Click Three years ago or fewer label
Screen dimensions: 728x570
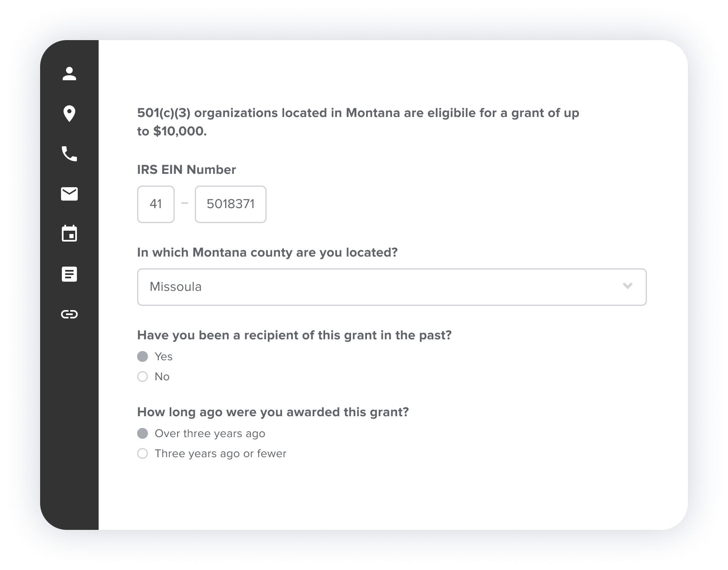click(x=220, y=453)
